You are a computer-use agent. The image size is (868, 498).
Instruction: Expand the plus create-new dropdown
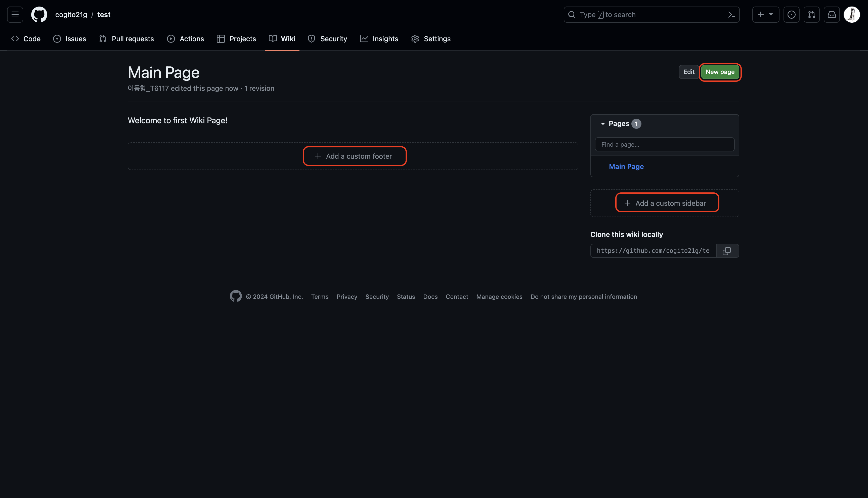pos(765,15)
